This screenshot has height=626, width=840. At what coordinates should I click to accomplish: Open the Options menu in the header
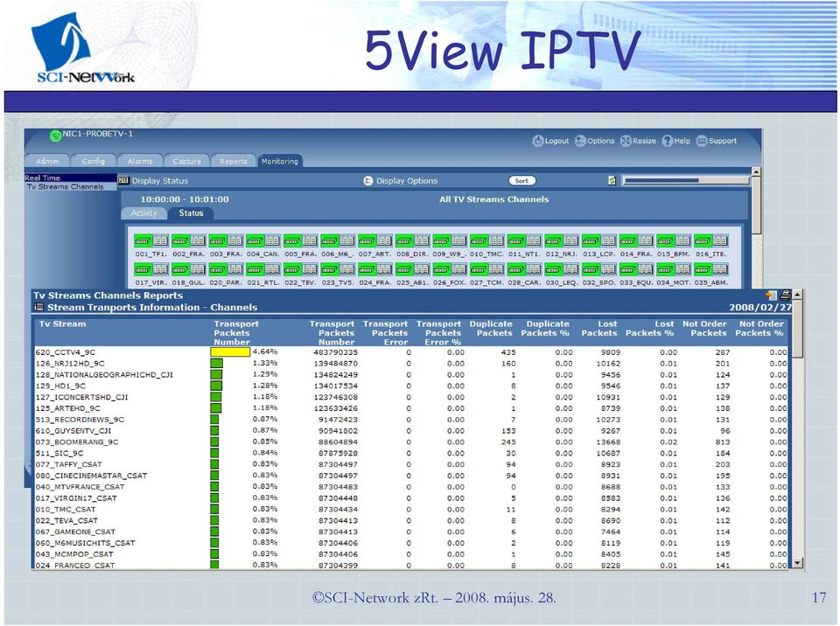pyautogui.click(x=595, y=141)
